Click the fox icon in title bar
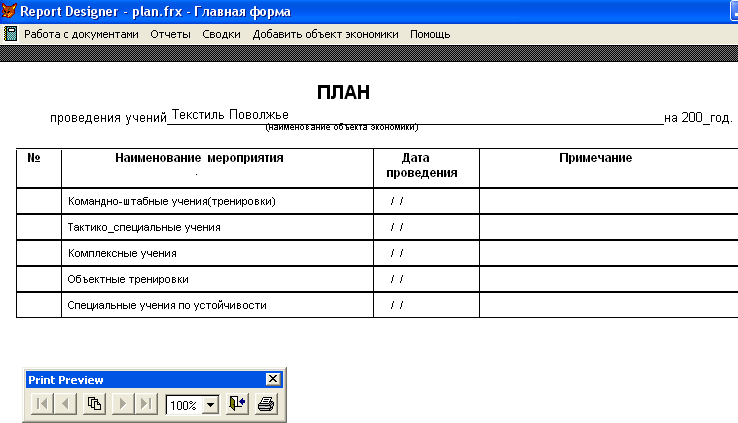 click(9, 11)
